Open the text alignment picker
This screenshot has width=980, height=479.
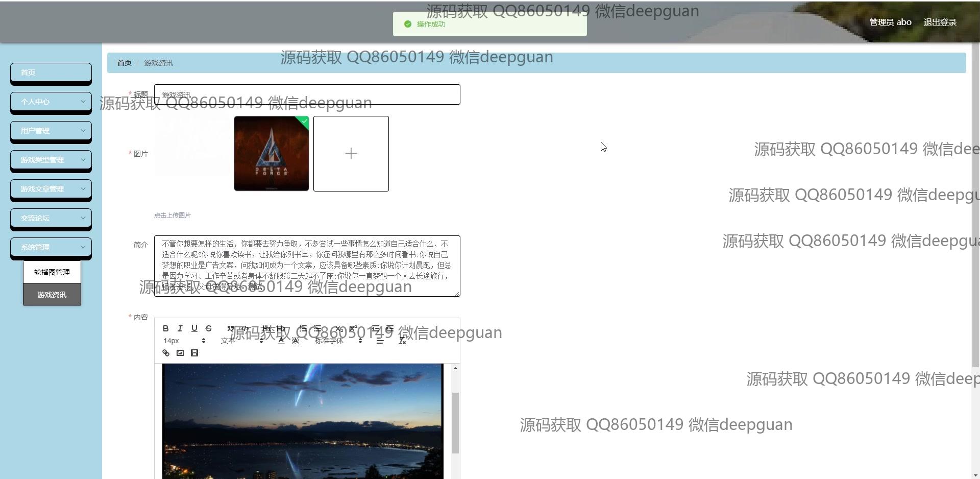click(x=380, y=341)
